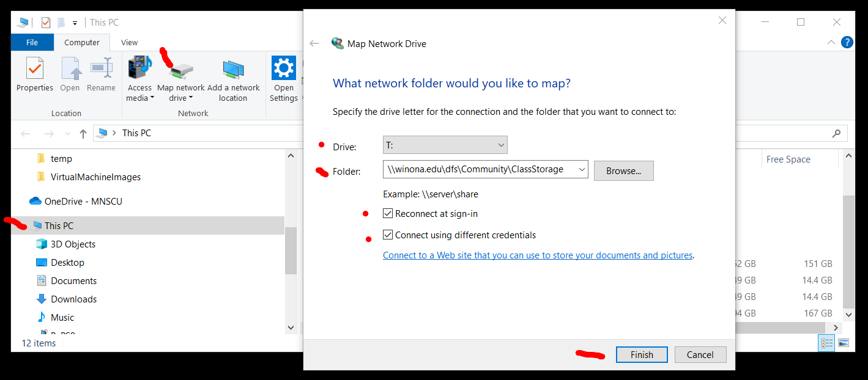Click the Properties icon in the ribbon

pyautogui.click(x=35, y=68)
